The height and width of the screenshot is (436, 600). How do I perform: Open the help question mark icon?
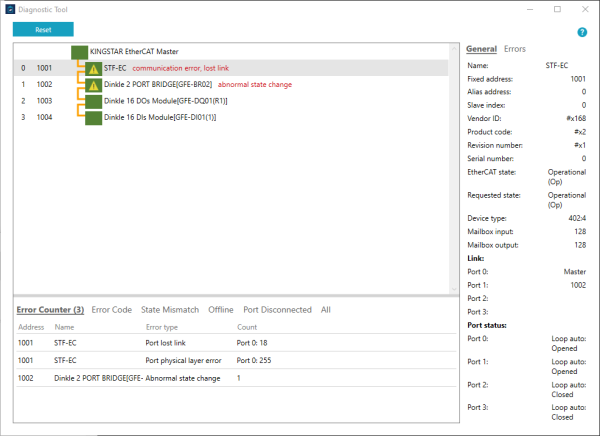(583, 31)
